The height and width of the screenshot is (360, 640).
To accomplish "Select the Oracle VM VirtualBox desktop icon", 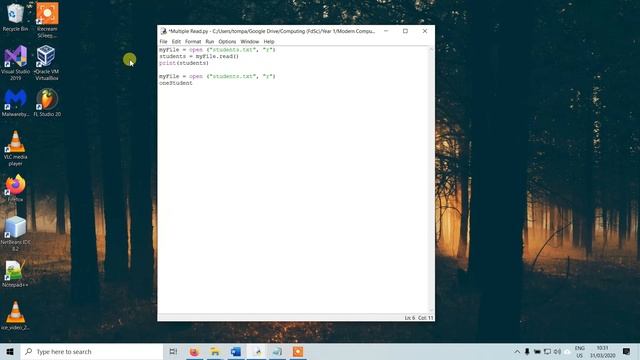I will click(47, 62).
